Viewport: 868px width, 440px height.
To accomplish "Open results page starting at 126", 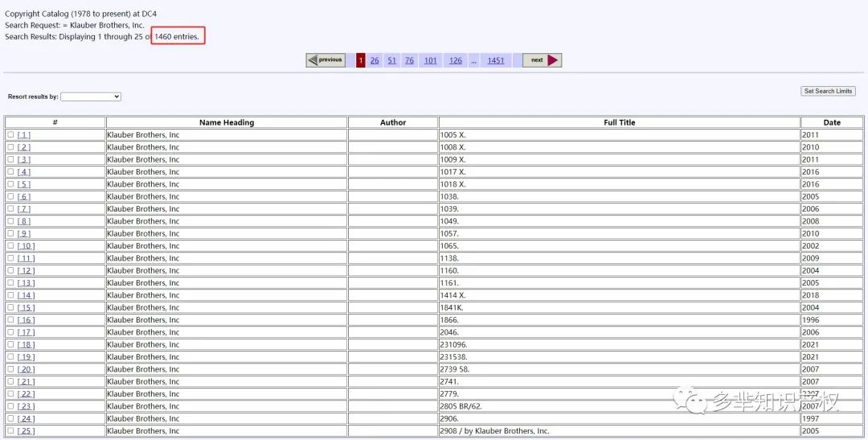I will pyautogui.click(x=456, y=60).
